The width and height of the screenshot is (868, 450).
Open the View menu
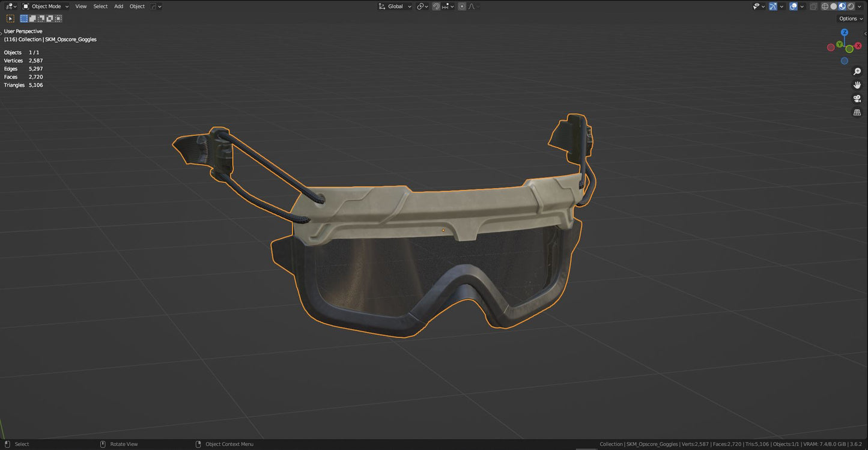pyautogui.click(x=80, y=6)
